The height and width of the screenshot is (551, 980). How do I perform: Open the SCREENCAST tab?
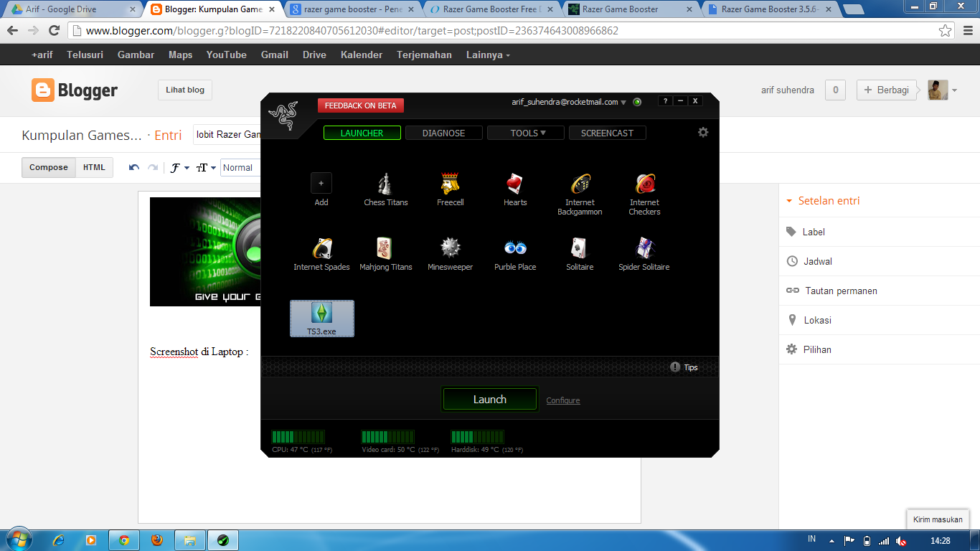coord(607,133)
